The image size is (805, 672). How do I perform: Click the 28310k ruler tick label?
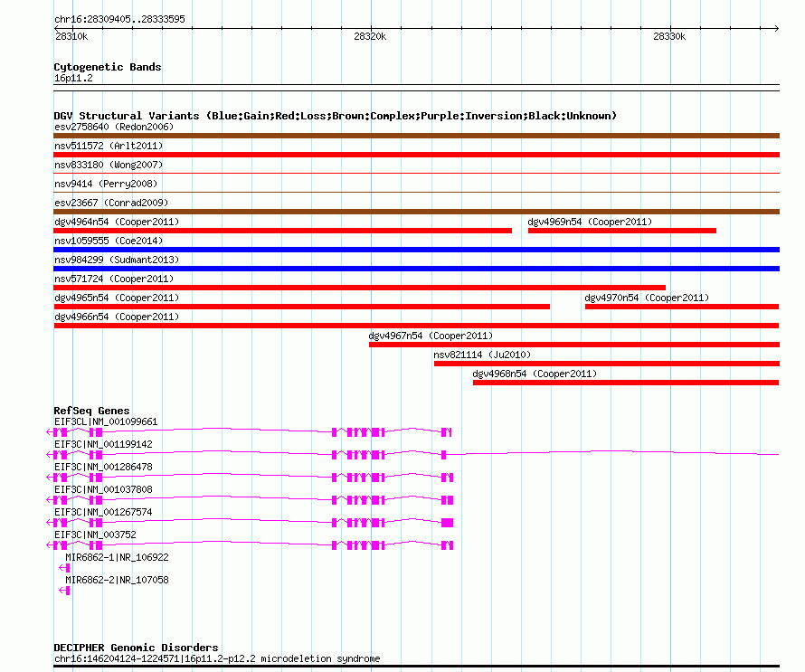(x=71, y=36)
